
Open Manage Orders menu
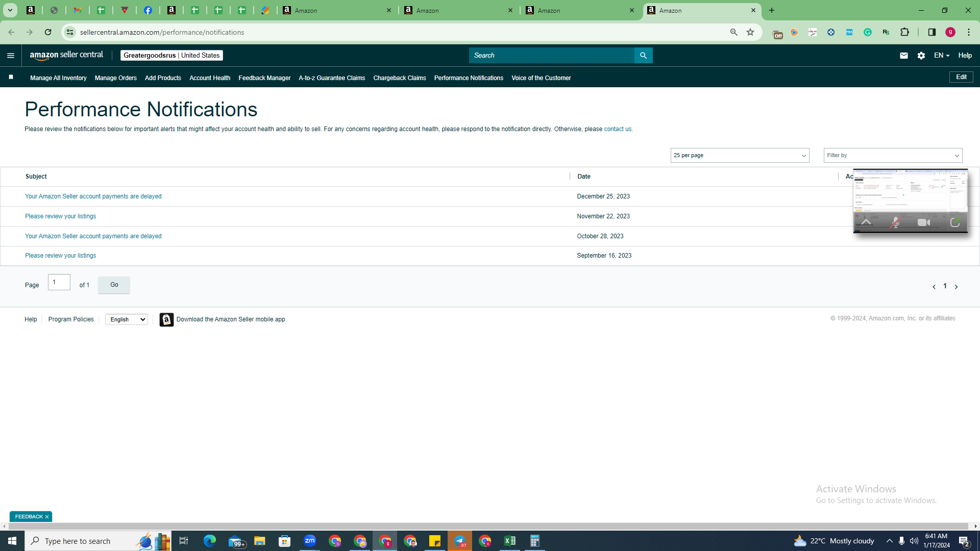116,78
